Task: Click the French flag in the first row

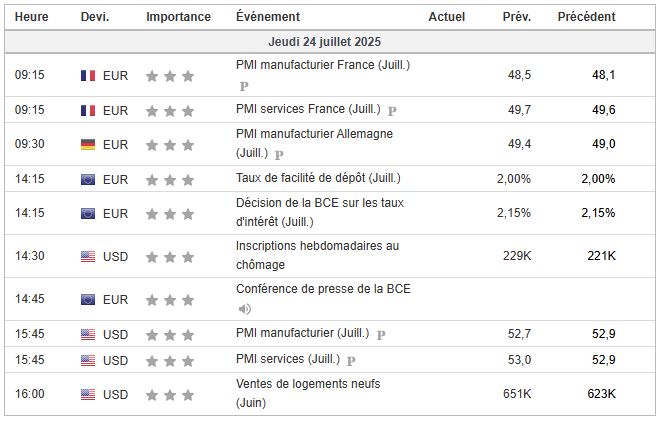Action: point(88,75)
